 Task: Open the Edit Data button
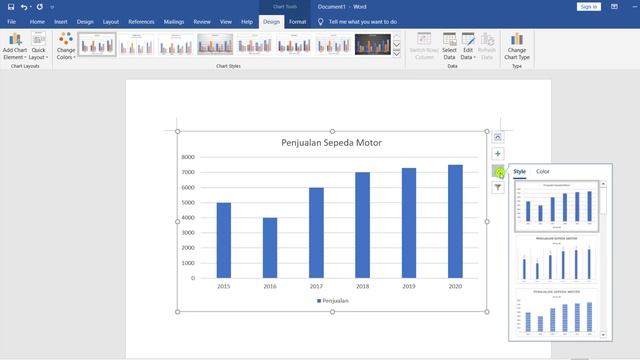tap(468, 46)
